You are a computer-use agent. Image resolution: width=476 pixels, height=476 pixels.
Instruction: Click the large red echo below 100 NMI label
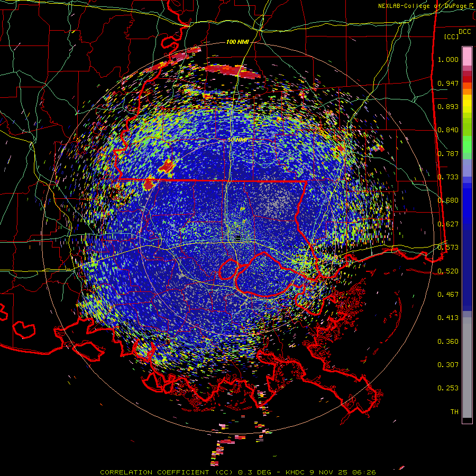pos(233,71)
